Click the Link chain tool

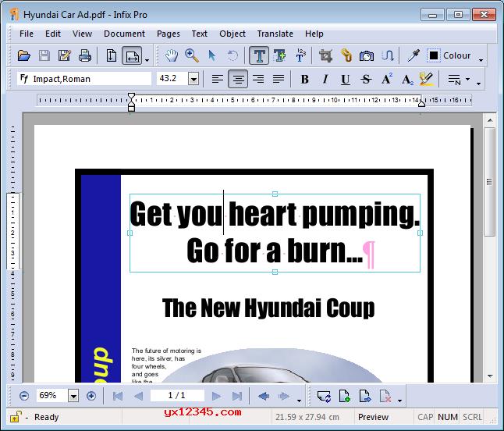point(346,55)
